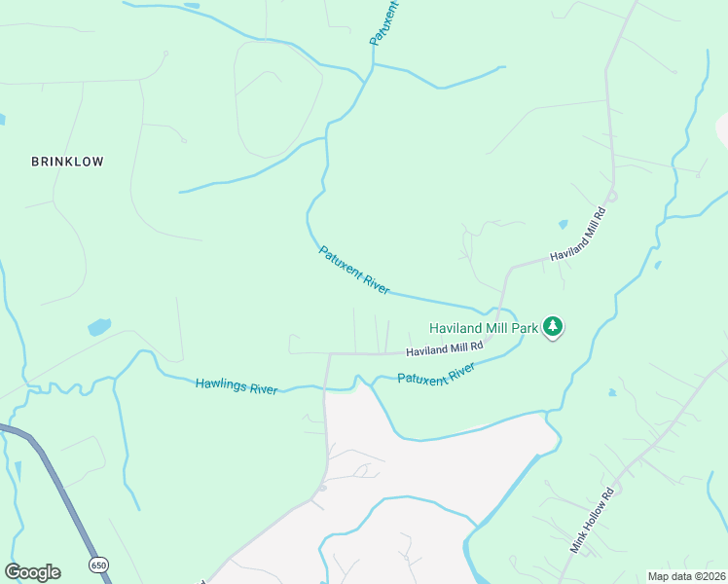Click the lower Patuxent River label

[x=436, y=374]
